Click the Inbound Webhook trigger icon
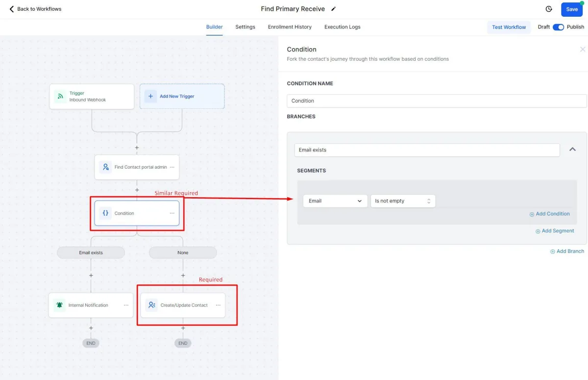Viewport: 588px width, 380px height. coord(60,97)
